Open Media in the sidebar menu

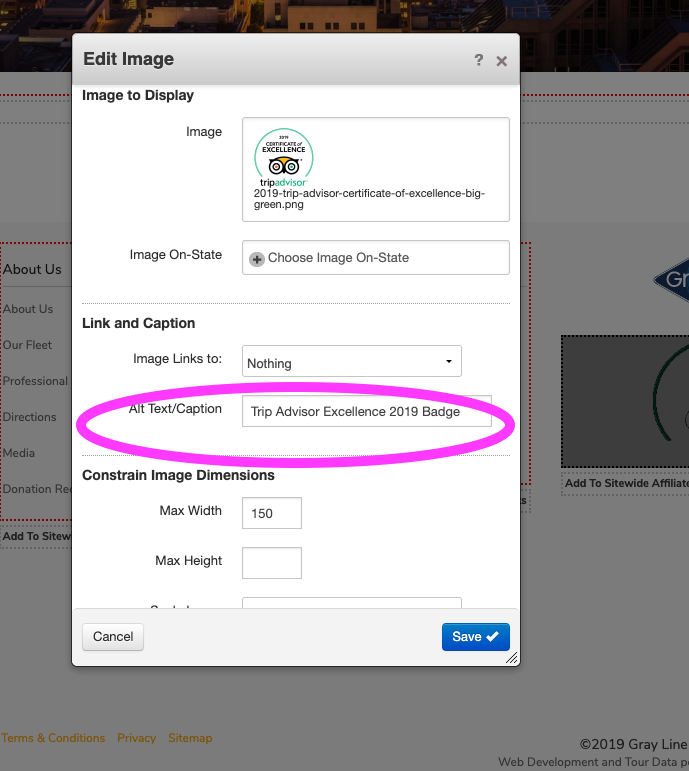tap(19, 453)
